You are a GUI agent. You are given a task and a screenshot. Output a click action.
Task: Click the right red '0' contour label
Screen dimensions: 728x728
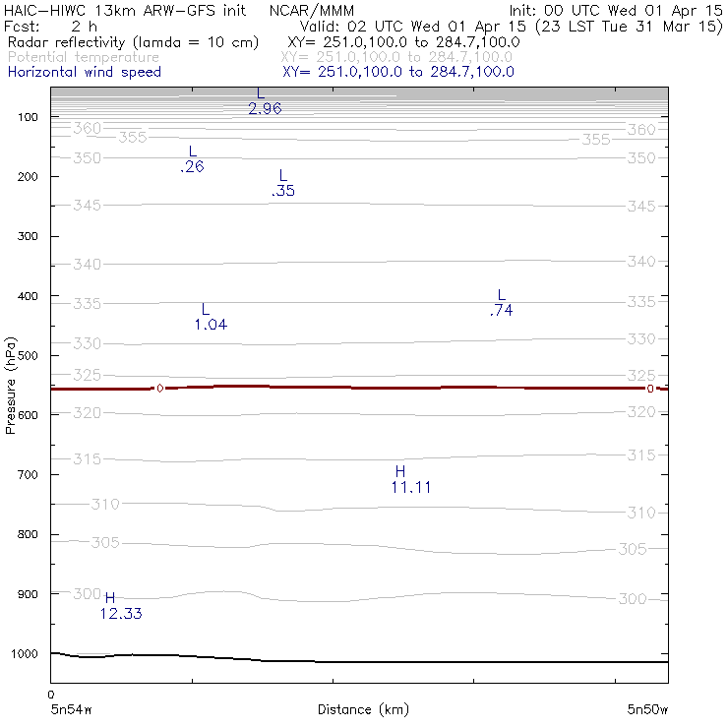[650, 389]
